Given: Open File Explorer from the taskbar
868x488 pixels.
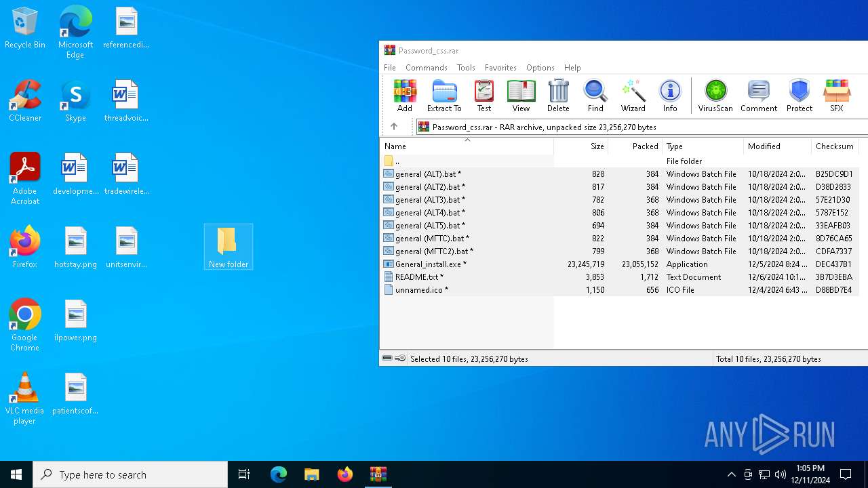Looking at the screenshot, I should [311, 474].
